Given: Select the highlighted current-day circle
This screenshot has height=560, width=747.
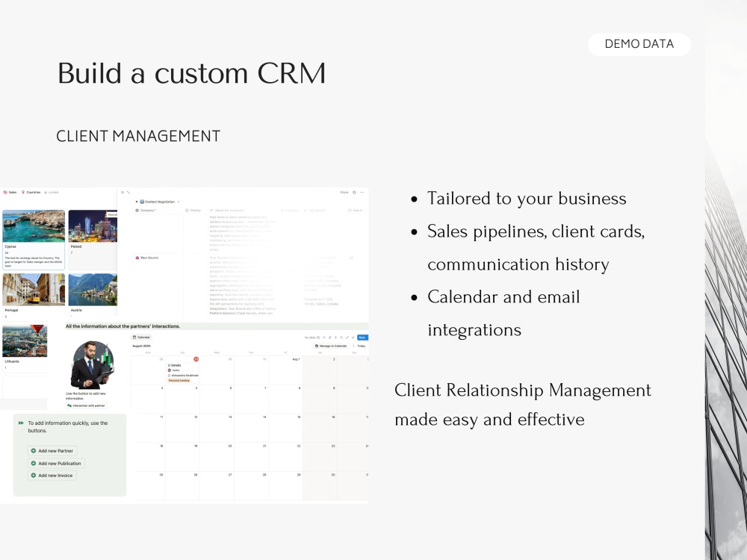Looking at the screenshot, I should coord(196,359).
